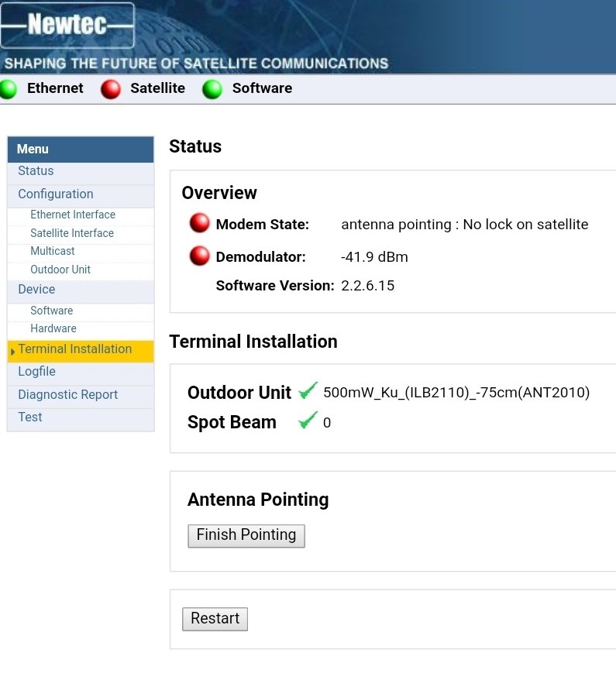Click the Spot Beam green checkmark
616x694 pixels.
pos(308,421)
